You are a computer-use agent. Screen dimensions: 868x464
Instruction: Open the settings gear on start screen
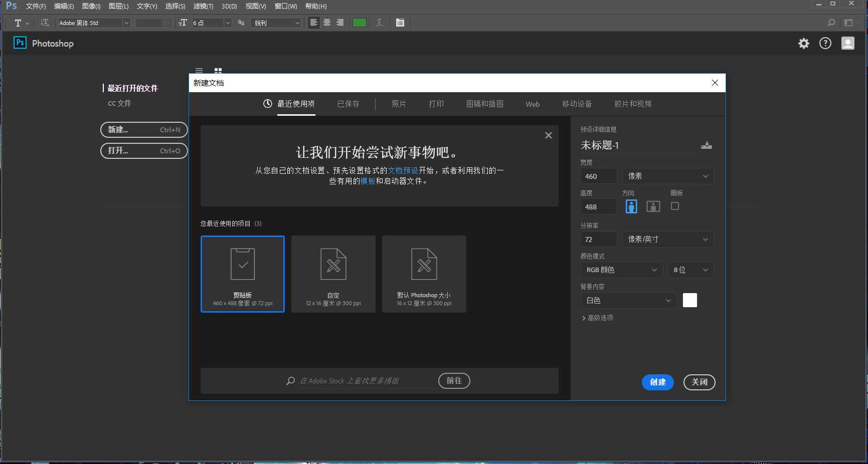click(804, 44)
